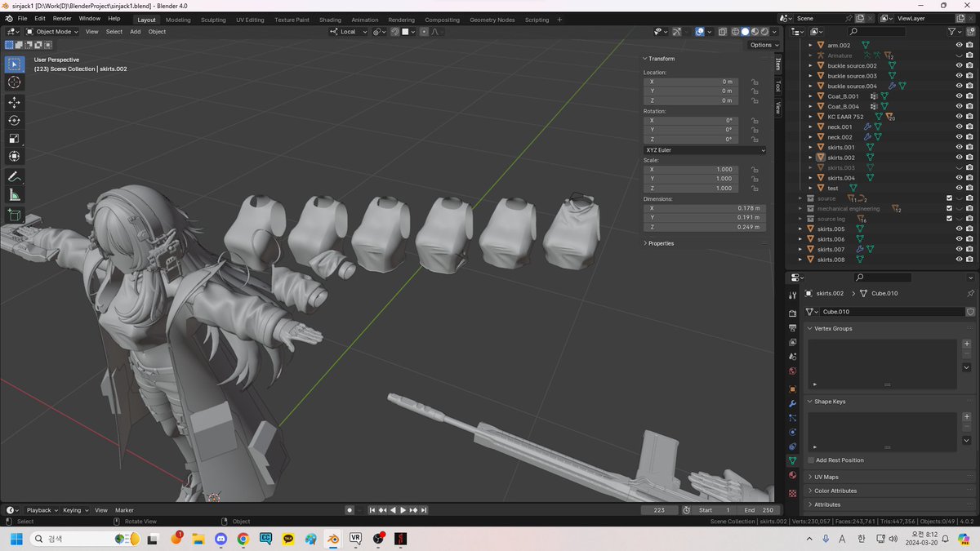Switch to the Geometry Nodes workspace tab
The width and height of the screenshot is (980, 551).
tap(492, 20)
